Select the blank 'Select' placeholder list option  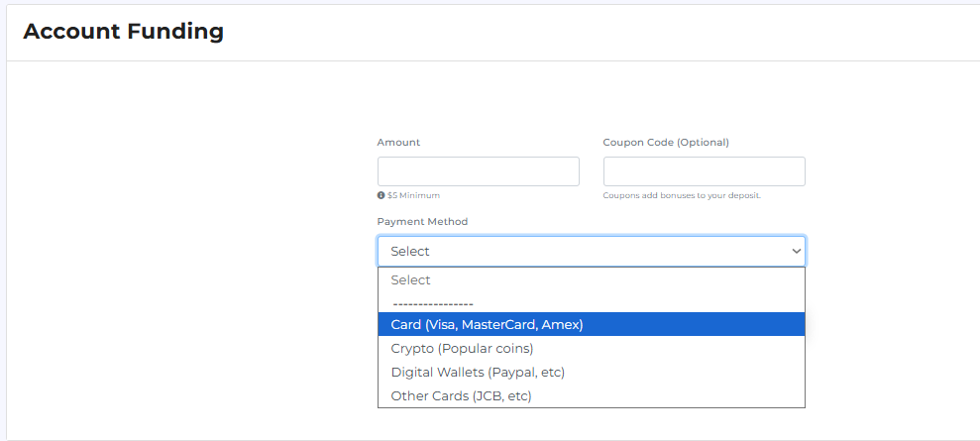click(x=410, y=280)
